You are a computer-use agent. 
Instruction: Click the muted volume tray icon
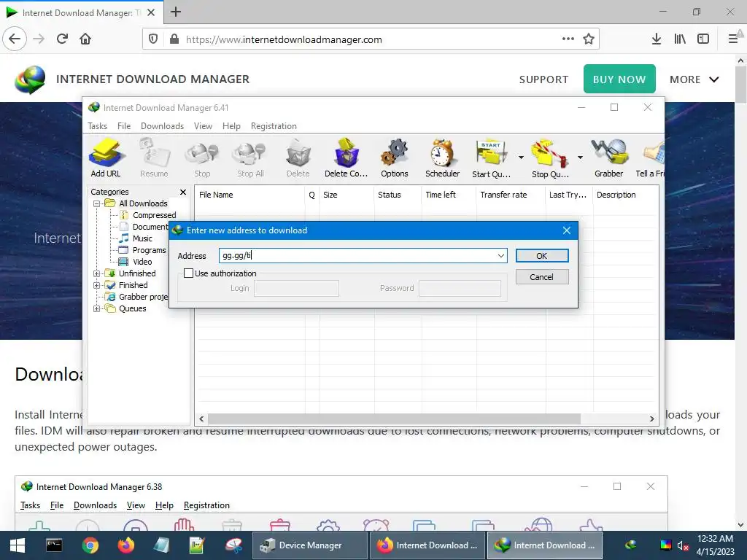coord(683,545)
